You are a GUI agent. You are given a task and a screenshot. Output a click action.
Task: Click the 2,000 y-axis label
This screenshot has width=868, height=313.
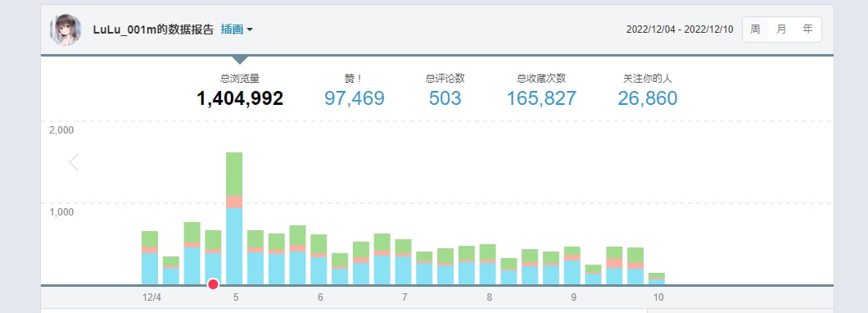tap(61, 130)
